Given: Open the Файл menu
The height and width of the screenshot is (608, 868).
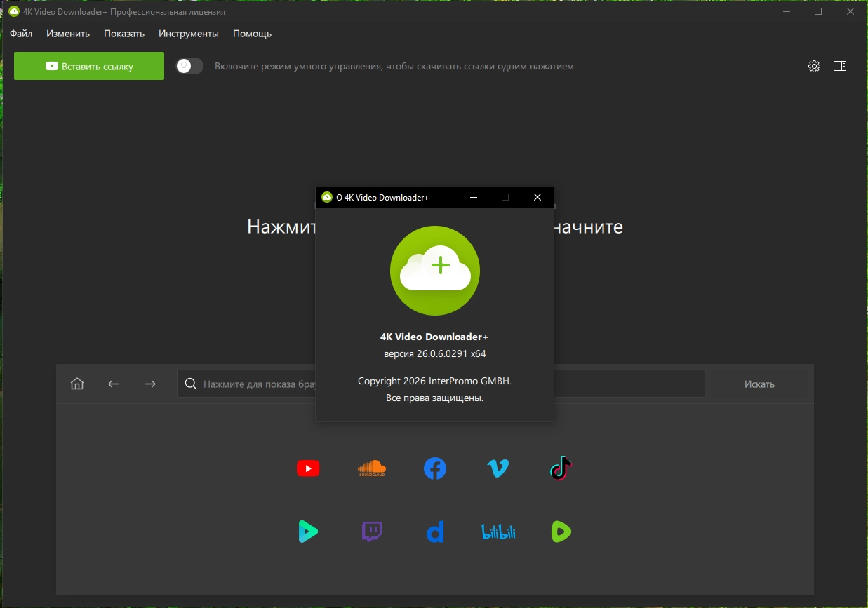Looking at the screenshot, I should click(x=21, y=34).
